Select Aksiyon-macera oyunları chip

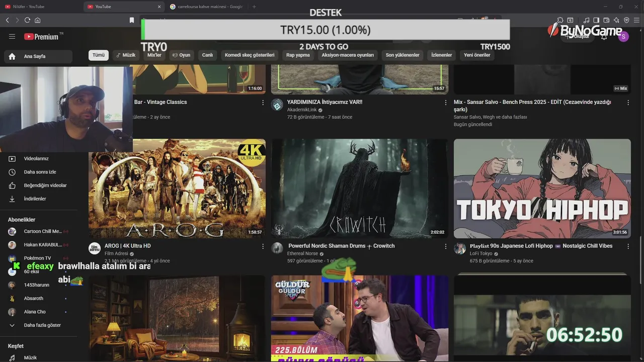click(348, 55)
